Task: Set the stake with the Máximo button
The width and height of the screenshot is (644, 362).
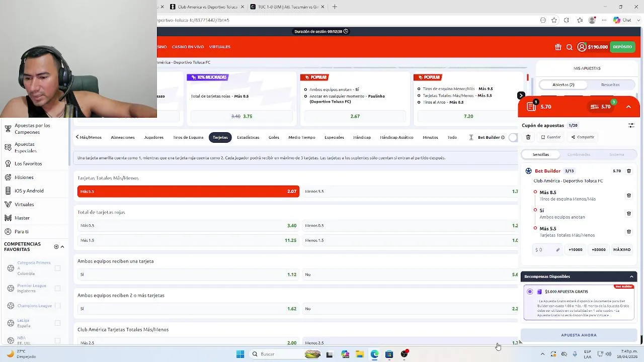Action: click(622, 250)
